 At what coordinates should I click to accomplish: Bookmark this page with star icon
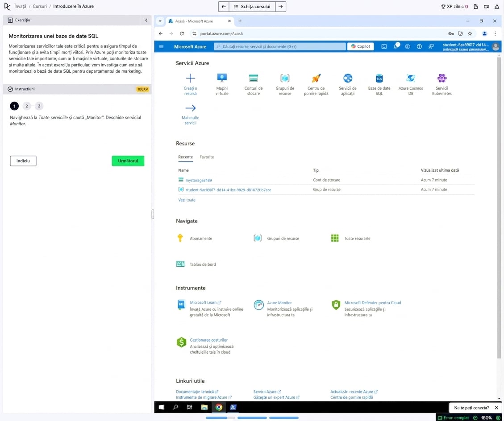[470, 33]
